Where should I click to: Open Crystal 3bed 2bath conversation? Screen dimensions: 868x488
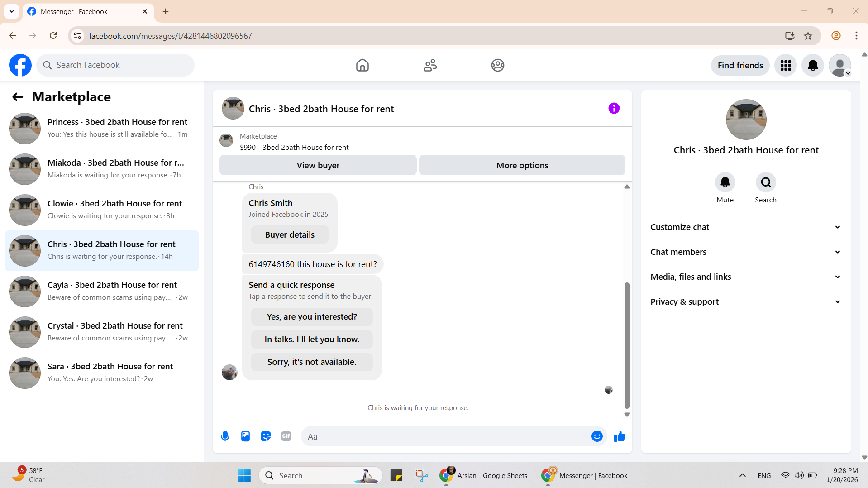click(102, 332)
